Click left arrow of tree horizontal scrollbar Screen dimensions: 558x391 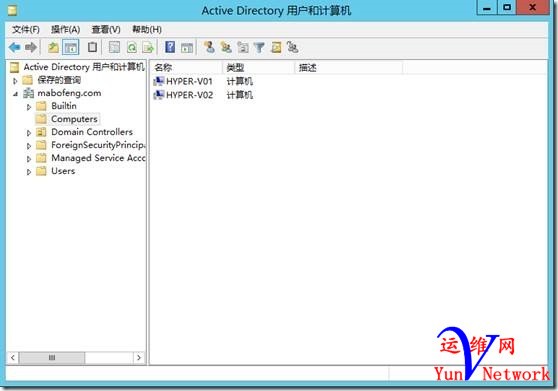(13, 358)
